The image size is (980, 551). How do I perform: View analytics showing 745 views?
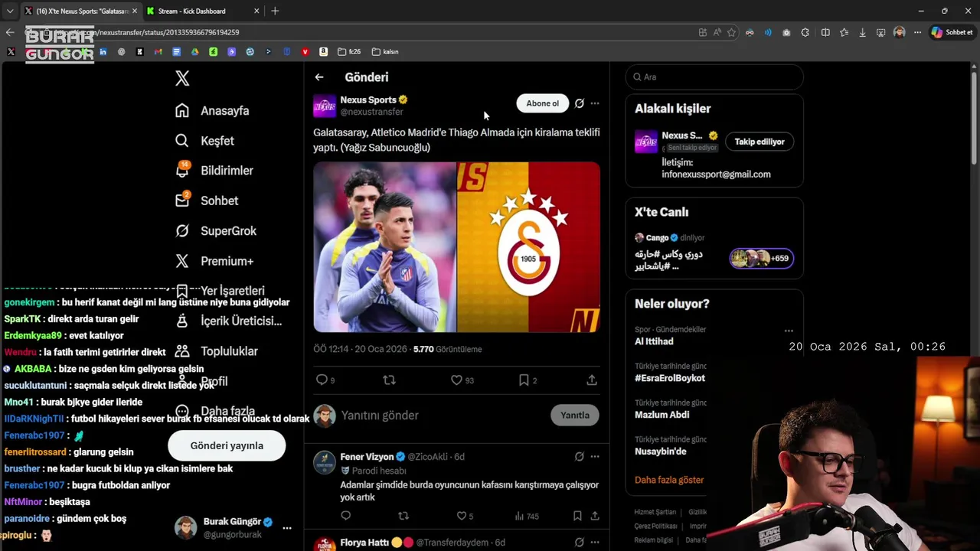527,516
